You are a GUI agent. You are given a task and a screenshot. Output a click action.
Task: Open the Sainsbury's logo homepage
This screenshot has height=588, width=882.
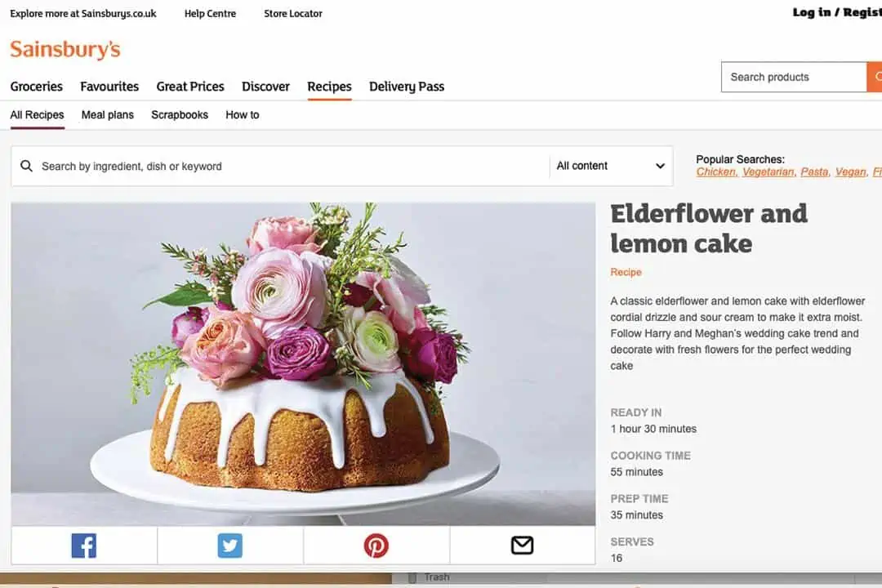[x=65, y=50]
